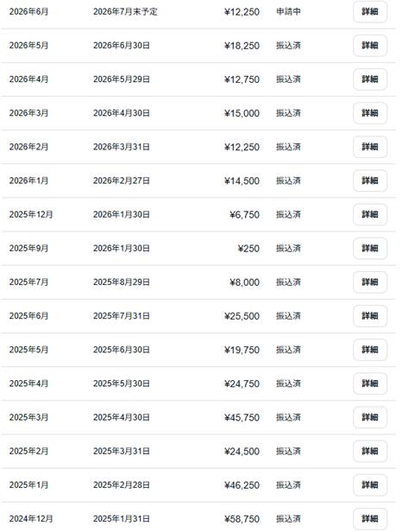Image resolution: width=402 pixels, height=532 pixels.
Task: Show 詳細 for 2024年12月 payment
Action: pyautogui.click(x=370, y=519)
